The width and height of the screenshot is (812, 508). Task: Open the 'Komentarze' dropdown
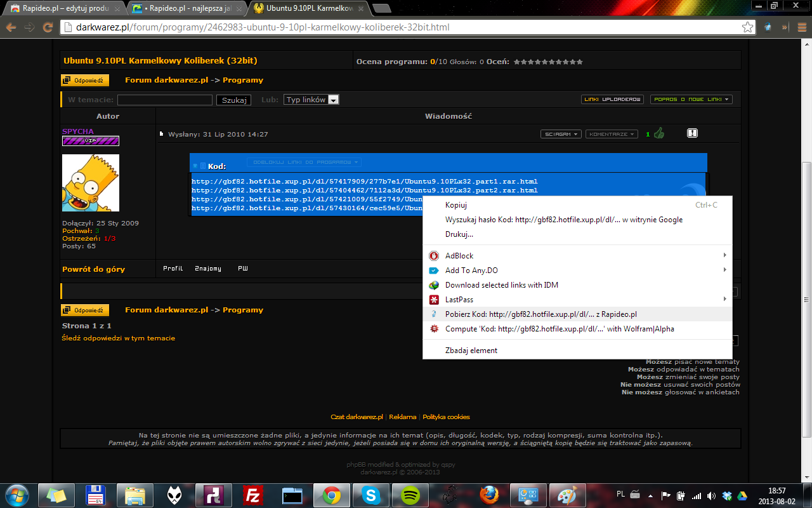[611, 134]
